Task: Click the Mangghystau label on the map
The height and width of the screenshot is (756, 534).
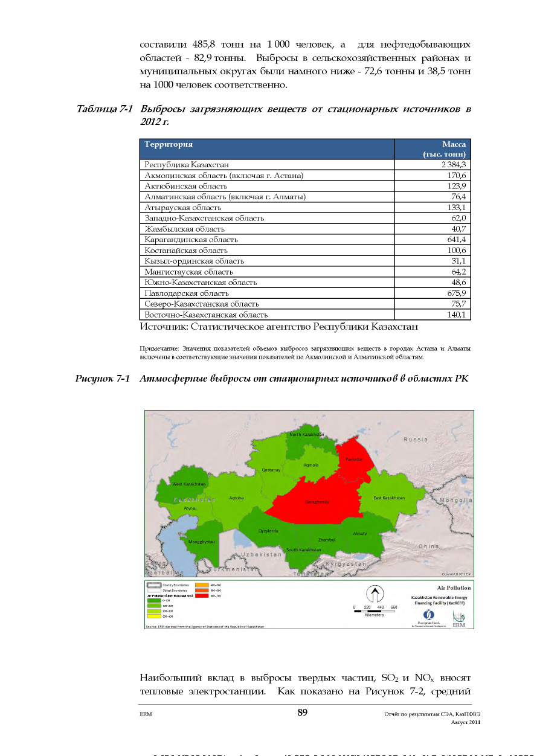Action: click(202, 542)
